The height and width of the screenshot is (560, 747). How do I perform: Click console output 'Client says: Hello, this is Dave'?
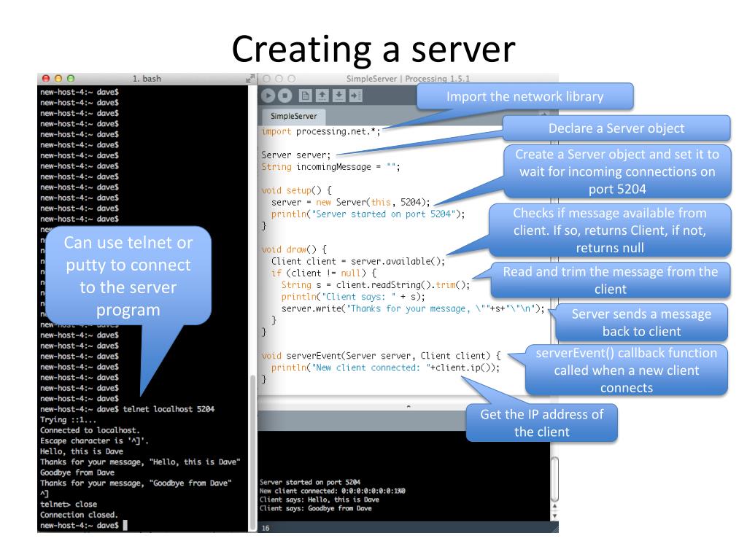click(x=320, y=500)
